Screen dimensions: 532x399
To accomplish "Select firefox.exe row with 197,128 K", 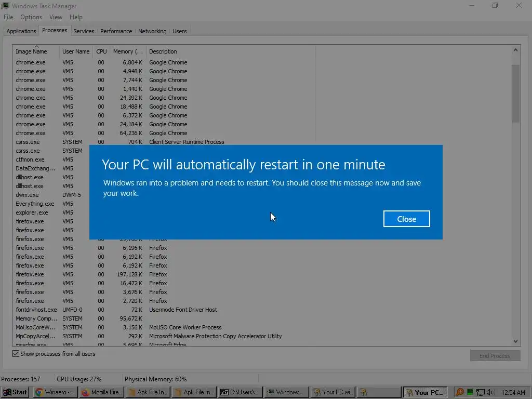I will (164, 274).
